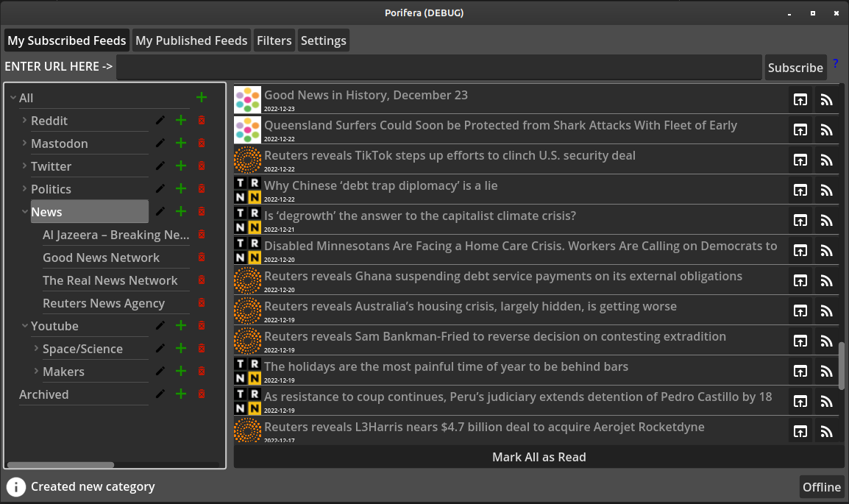The height and width of the screenshot is (504, 849).
Task: Edit the Twitter category
Action: click(x=160, y=166)
